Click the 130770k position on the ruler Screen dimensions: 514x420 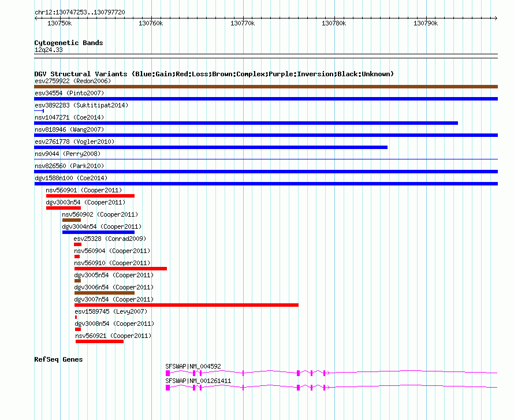coord(242,24)
